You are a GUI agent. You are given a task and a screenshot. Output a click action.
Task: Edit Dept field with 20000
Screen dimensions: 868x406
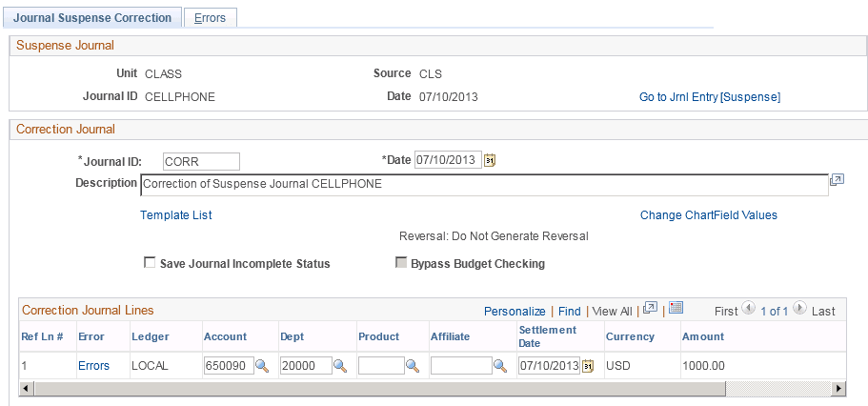(x=306, y=366)
